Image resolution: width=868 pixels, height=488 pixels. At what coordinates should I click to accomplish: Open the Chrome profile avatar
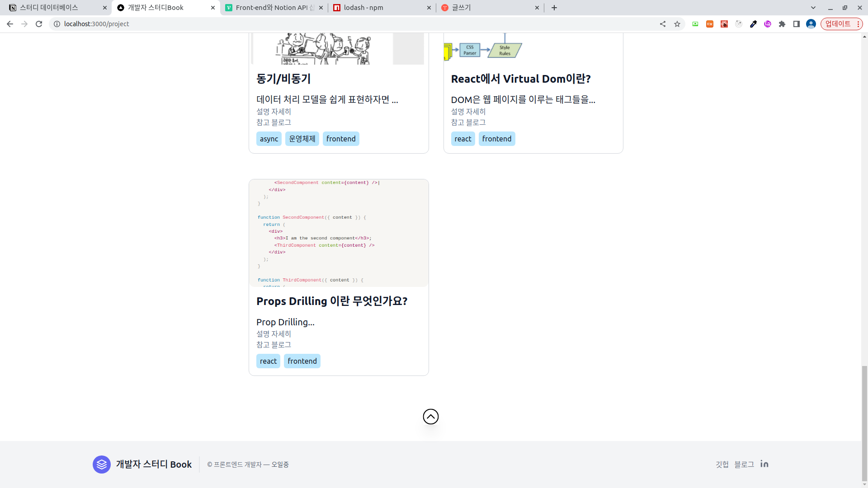811,24
